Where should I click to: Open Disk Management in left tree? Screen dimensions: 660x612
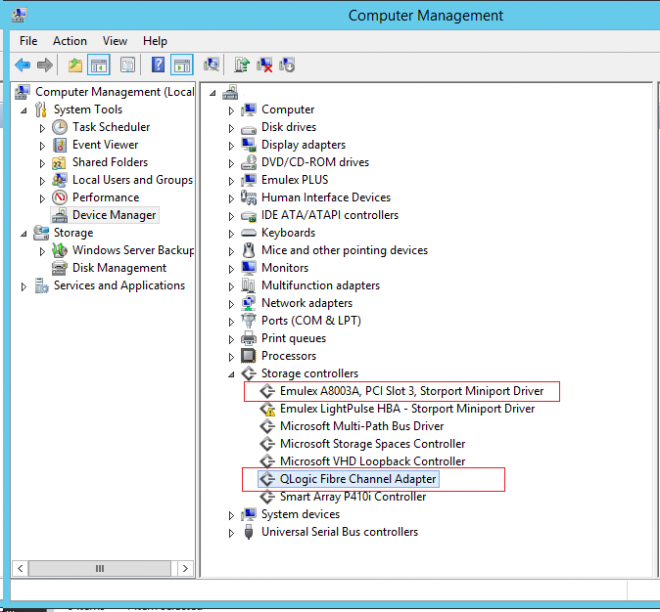(x=119, y=268)
